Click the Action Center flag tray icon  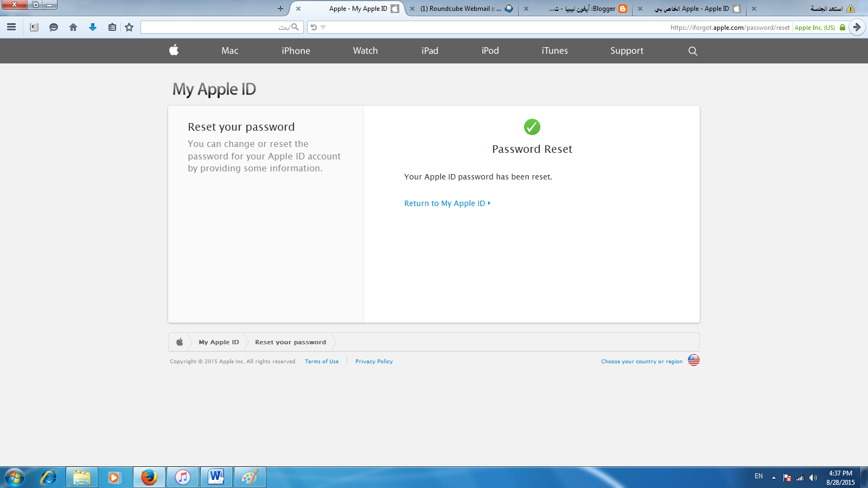click(787, 478)
